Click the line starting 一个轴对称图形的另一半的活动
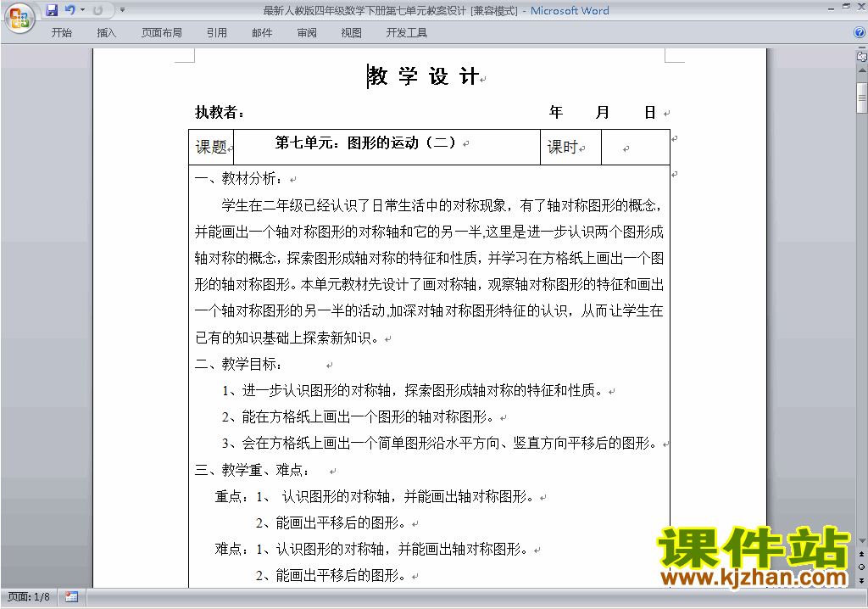868x609 pixels. tap(429, 311)
